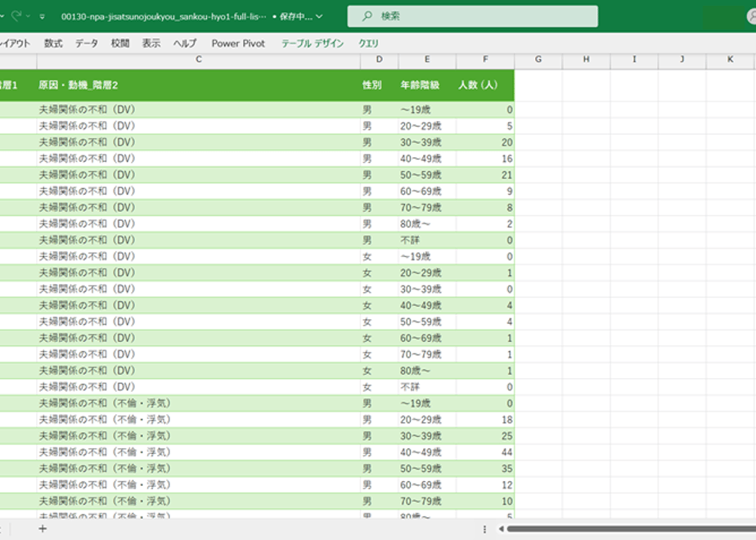Select column K header
Viewport: 756px width, 540px height.
click(x=731, y=59)
